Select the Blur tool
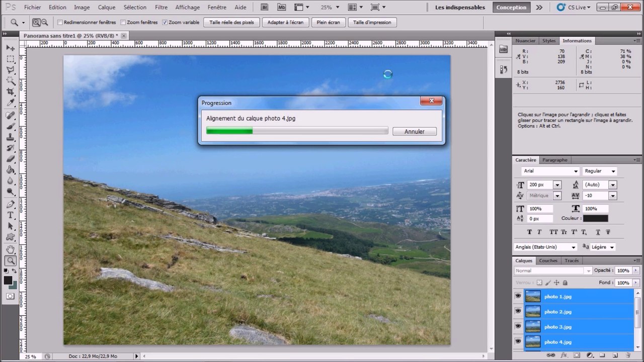The width and height of the screenshot is (644, 362). [x=10, y=181]
